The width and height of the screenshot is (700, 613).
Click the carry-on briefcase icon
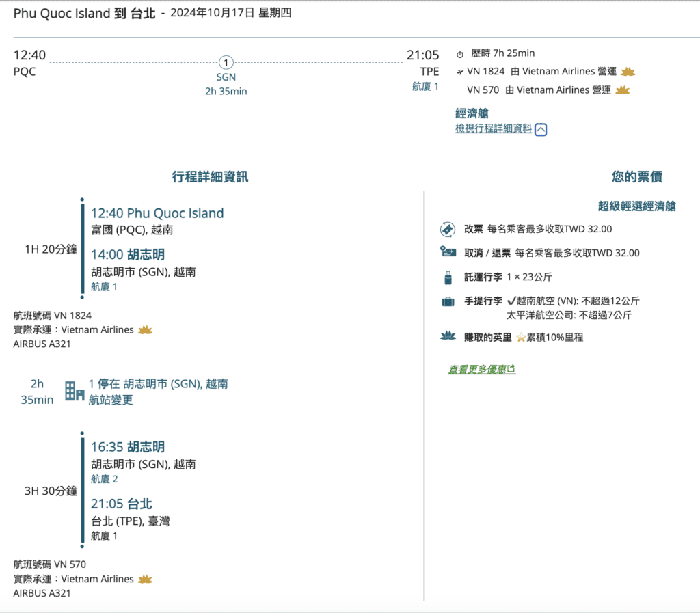coord(448,301)
